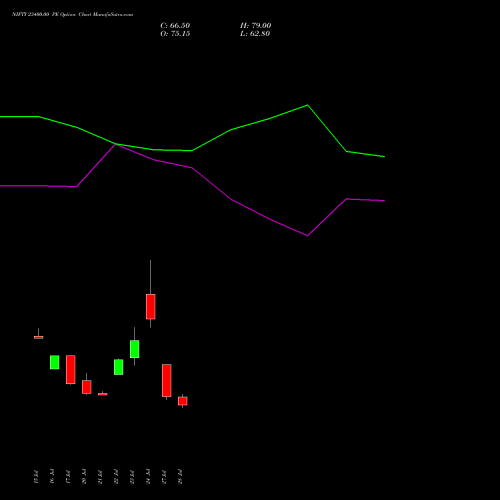Click the small red candle for 15 Jul

coord(39,337)
